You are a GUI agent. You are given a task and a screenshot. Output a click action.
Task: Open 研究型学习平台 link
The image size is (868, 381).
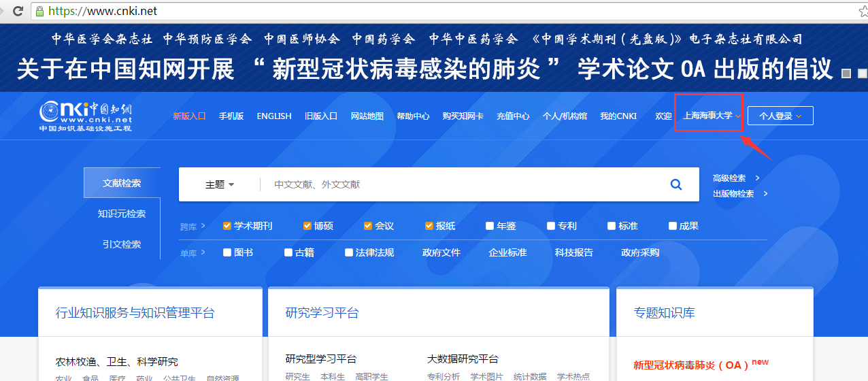321,359
